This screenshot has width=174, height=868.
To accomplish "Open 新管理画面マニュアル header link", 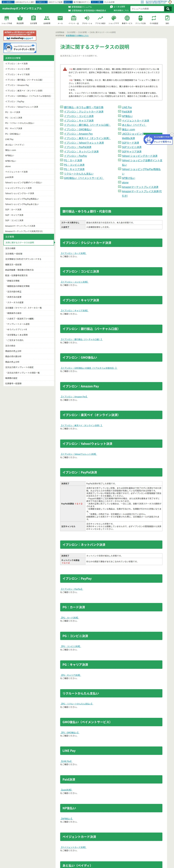I will (80, 7).
